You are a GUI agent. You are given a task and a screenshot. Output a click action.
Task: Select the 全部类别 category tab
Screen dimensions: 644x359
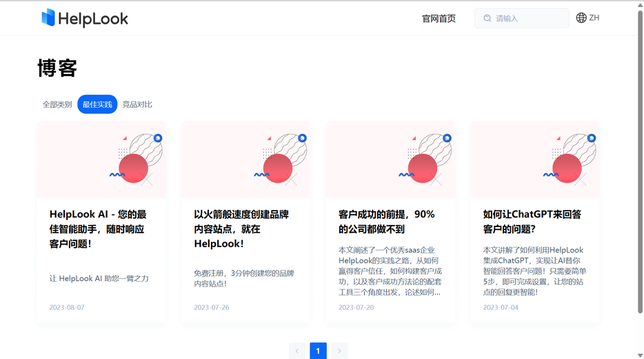(57, 104)
